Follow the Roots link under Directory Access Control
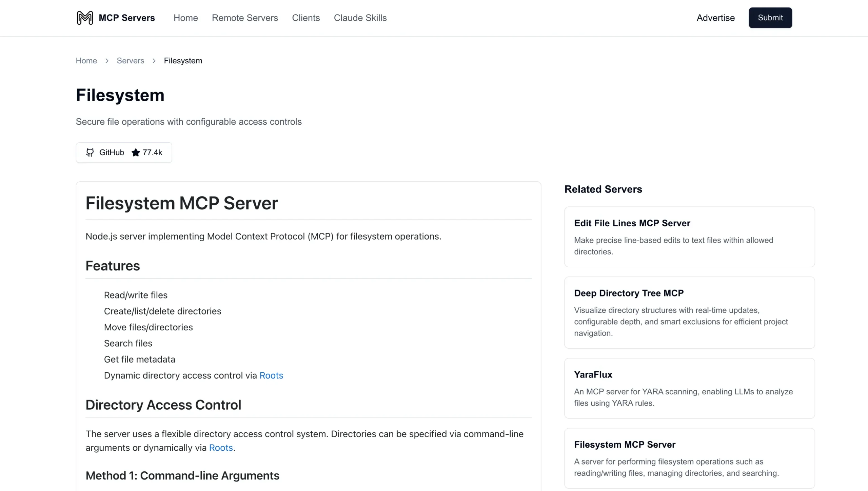 pos(221,447)
